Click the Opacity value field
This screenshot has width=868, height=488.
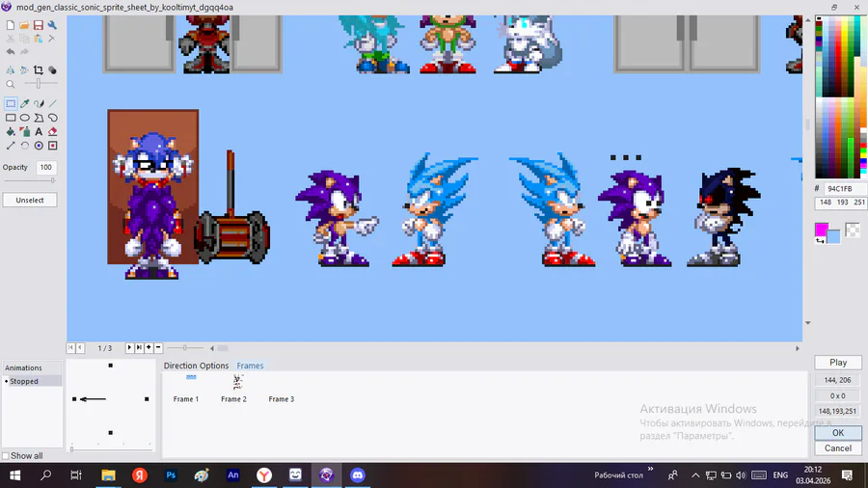(46, 167)
